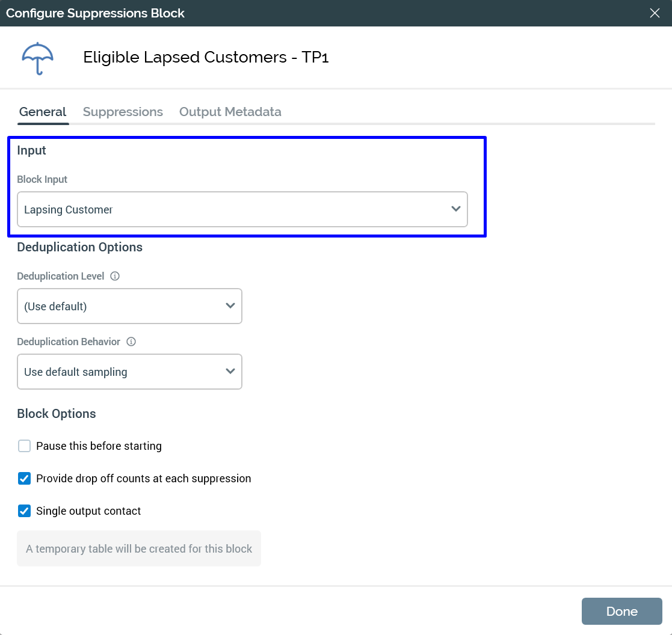The height and width of the screenshot is (635, 672).
Task: Open the Use default sampling dropdown
Action: click(129, 372)
